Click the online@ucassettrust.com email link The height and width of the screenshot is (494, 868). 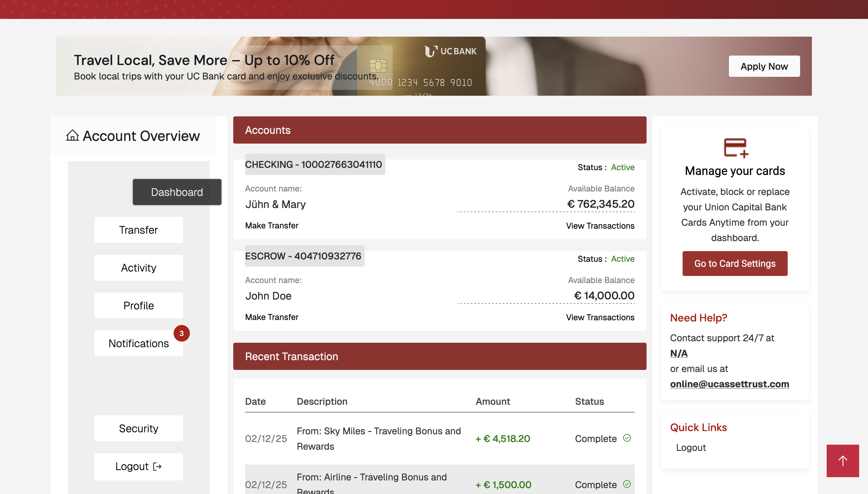[729, 384]
